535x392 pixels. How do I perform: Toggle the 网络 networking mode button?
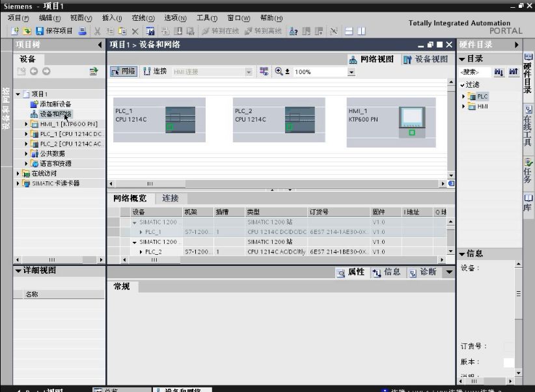click(124, 72)
